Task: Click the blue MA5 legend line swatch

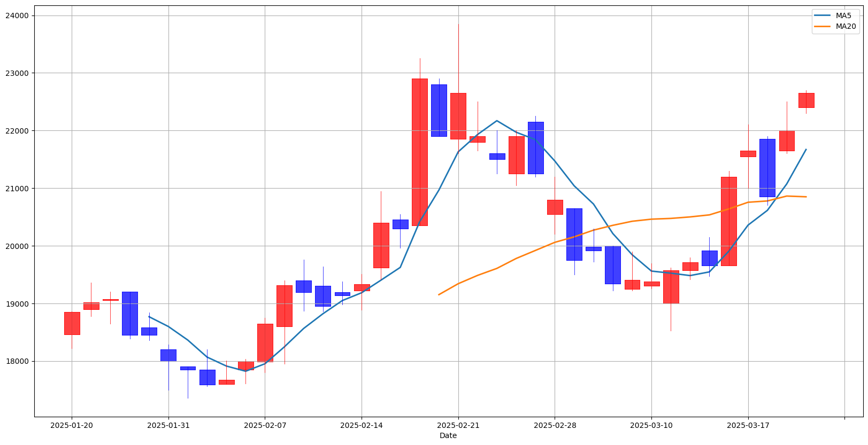Action: click(x=823, y=15)
